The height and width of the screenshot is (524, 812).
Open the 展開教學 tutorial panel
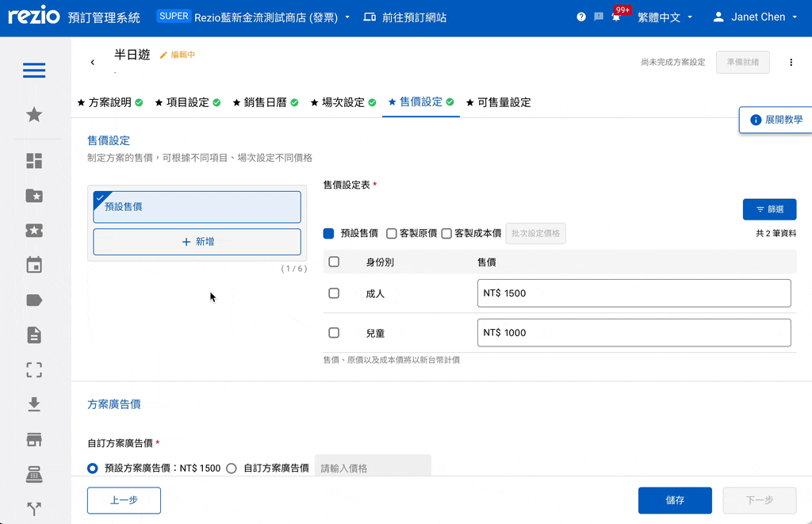[776, 120]
